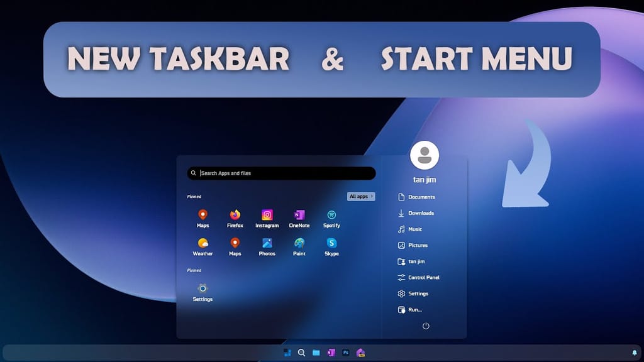The width and height of the screenshot is (644, 362).
Task: Open the notification bell in the tray
Action: [633, 353]
